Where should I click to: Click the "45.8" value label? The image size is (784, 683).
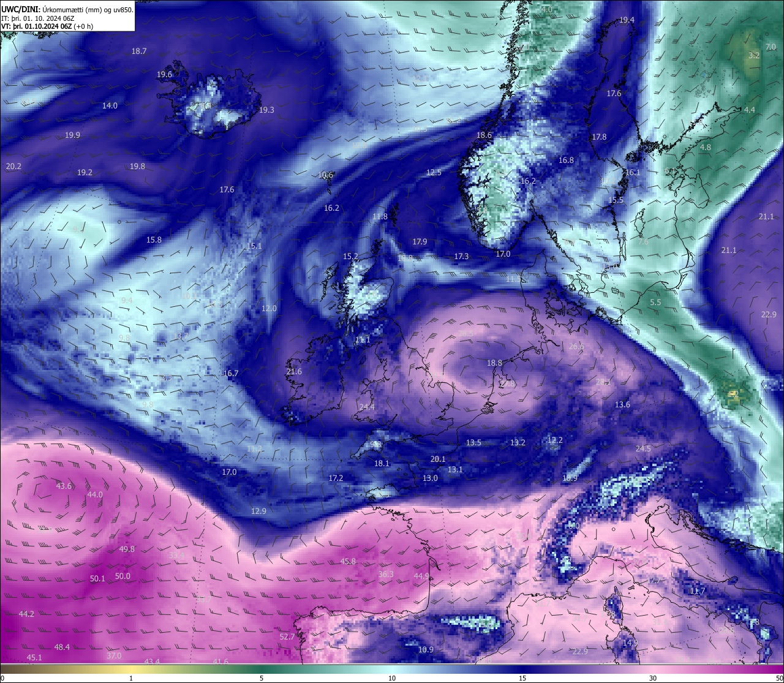[x=348, y=562]
